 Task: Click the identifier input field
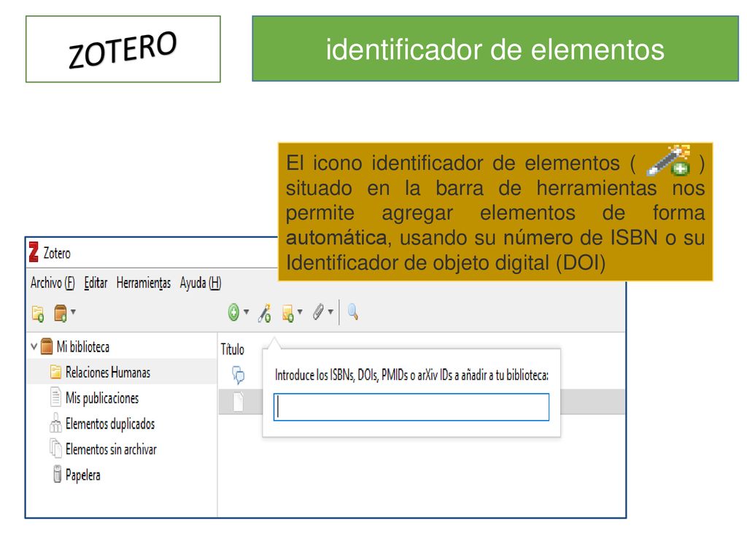(411, 407)
